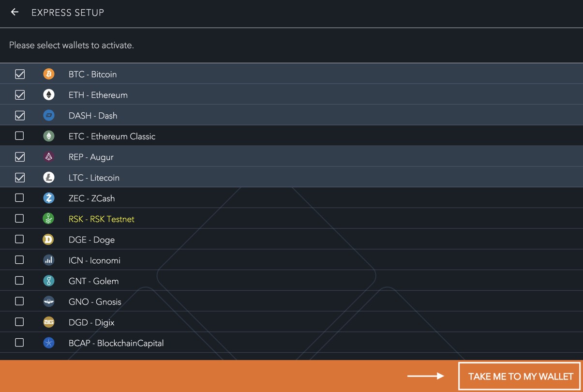Click the Augur coin icon
The width and height of the screenshot is (583, 392).
(49, 157)
